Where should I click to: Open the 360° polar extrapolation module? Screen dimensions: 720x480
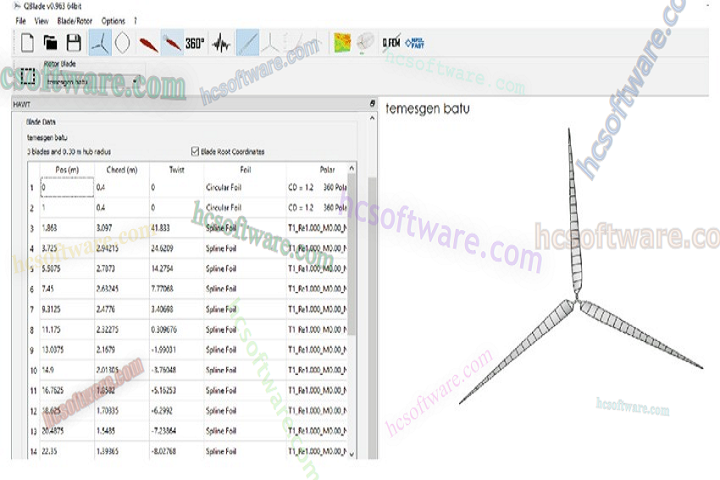[195, 43]
